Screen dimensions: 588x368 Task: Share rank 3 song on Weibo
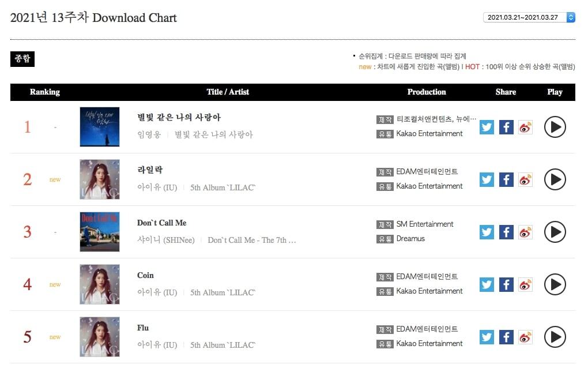(525, 232)
